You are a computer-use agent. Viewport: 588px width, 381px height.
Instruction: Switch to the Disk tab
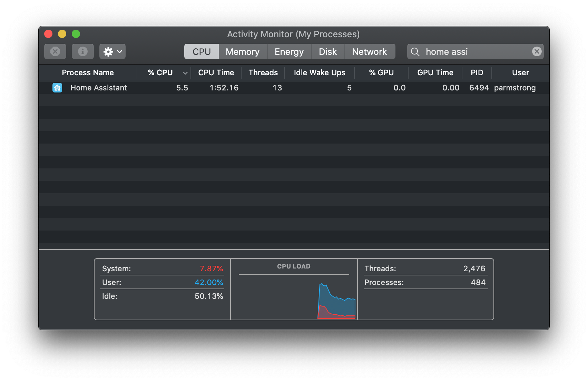[x=328, y=51]
